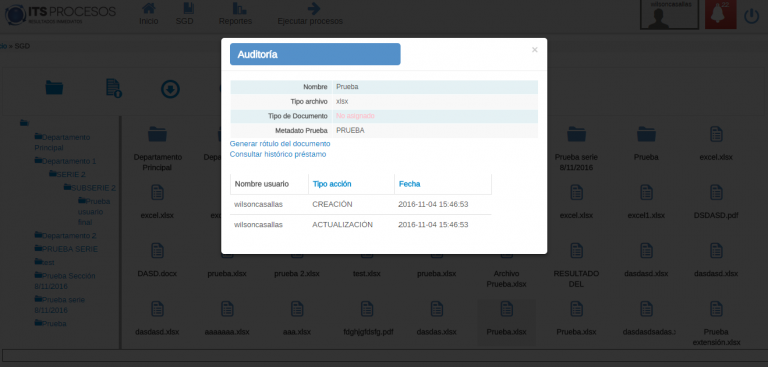Sort table by Tipo acción column

332,184
